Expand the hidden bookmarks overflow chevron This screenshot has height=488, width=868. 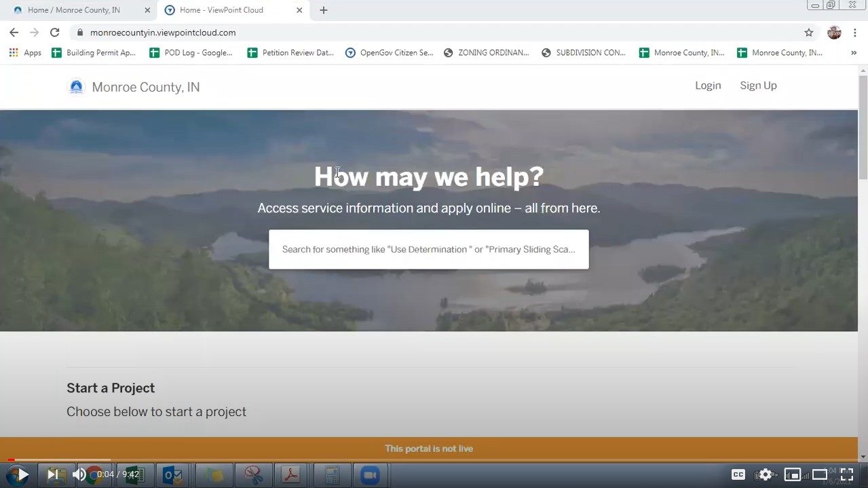[854, 52]
